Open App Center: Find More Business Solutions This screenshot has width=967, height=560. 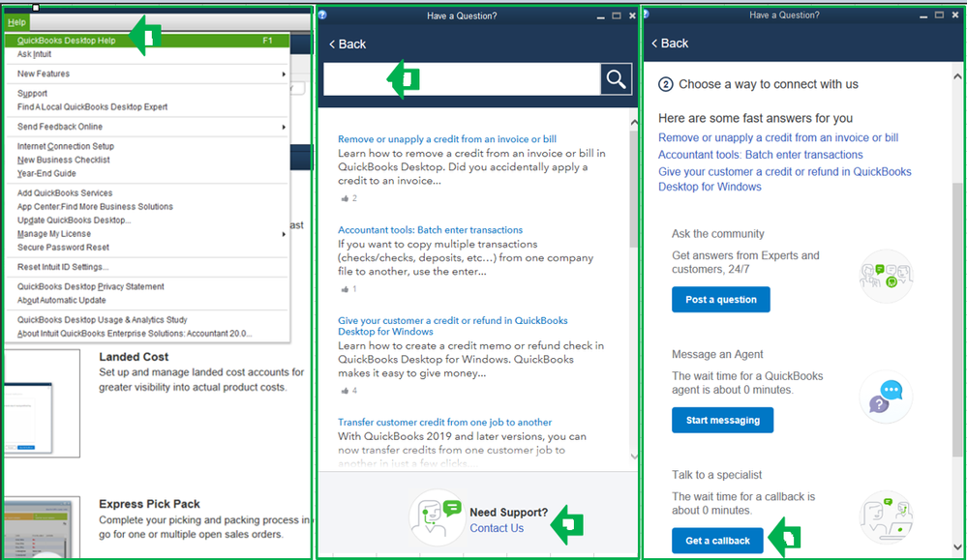point(95,207)
